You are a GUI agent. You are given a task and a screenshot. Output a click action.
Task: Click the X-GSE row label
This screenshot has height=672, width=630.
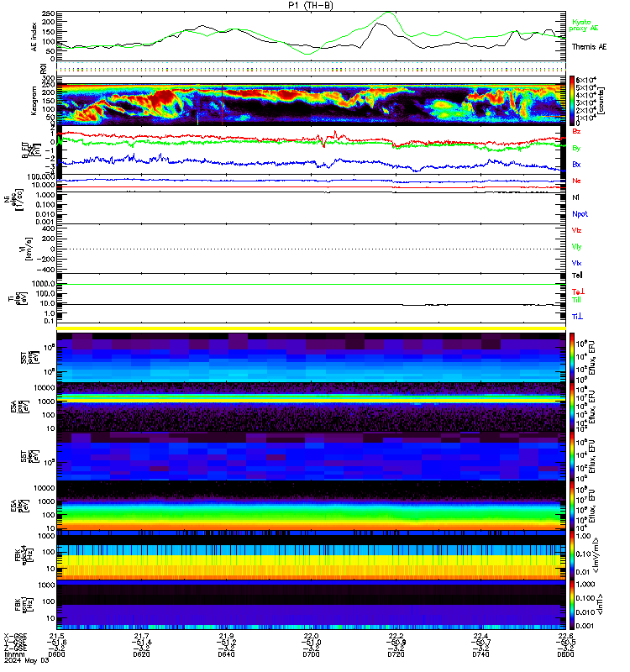pos(15,636)
